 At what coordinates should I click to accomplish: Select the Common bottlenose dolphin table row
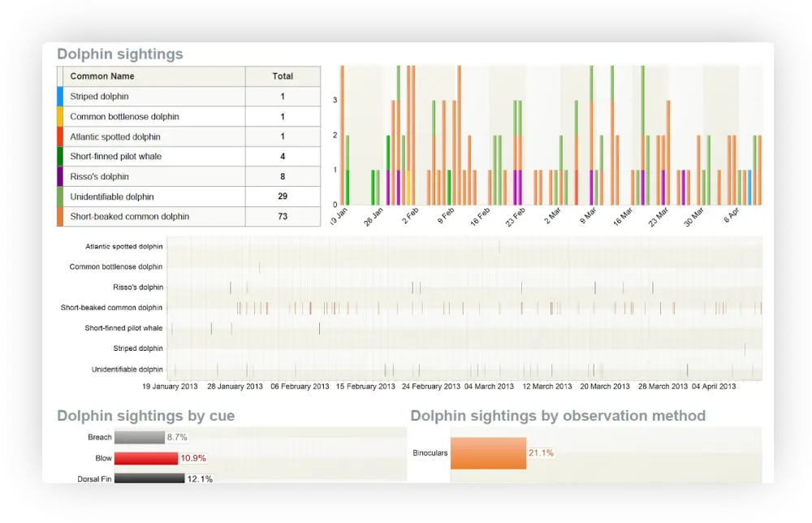(188, 116)
